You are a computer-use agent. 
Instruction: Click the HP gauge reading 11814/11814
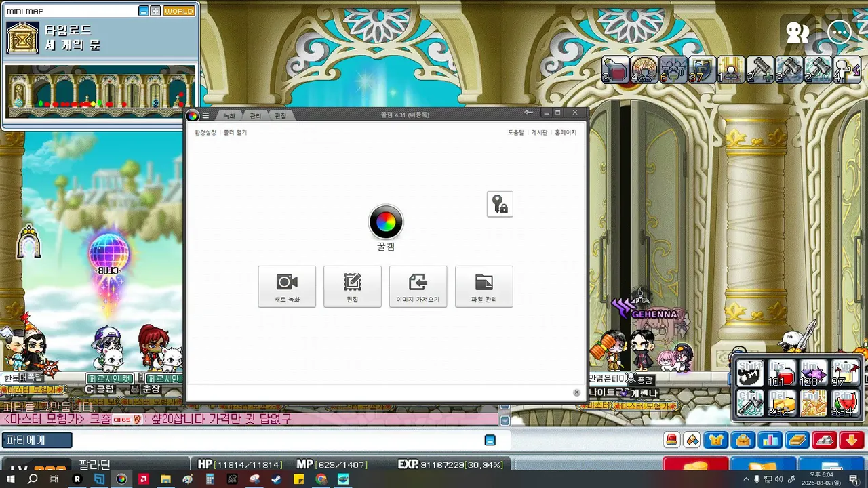(240, 465)
